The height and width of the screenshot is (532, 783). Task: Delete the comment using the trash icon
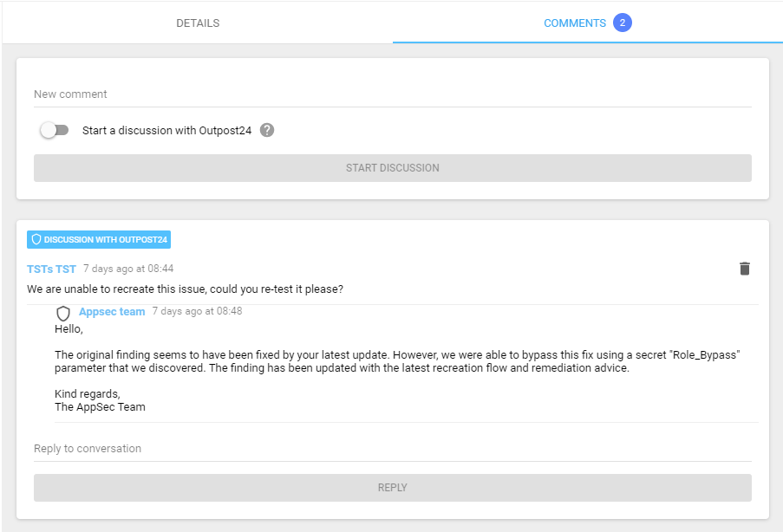744,269
